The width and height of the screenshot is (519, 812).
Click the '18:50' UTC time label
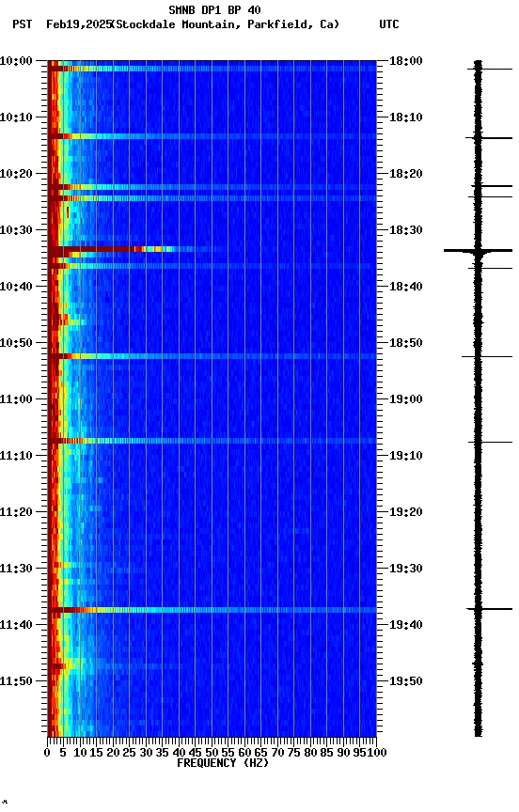(x=406, y=343)
